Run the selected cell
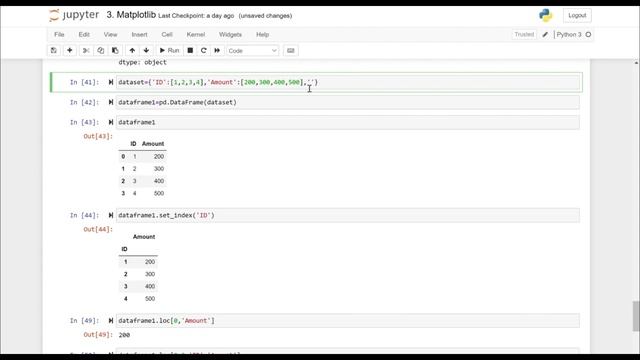Image resolution: width=640 pixels, height=360 pixels. [169, 51]
